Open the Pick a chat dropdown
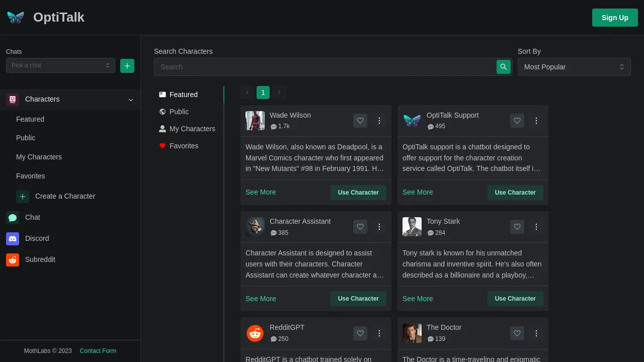This screenshot has height=362, width=644. 60,65
